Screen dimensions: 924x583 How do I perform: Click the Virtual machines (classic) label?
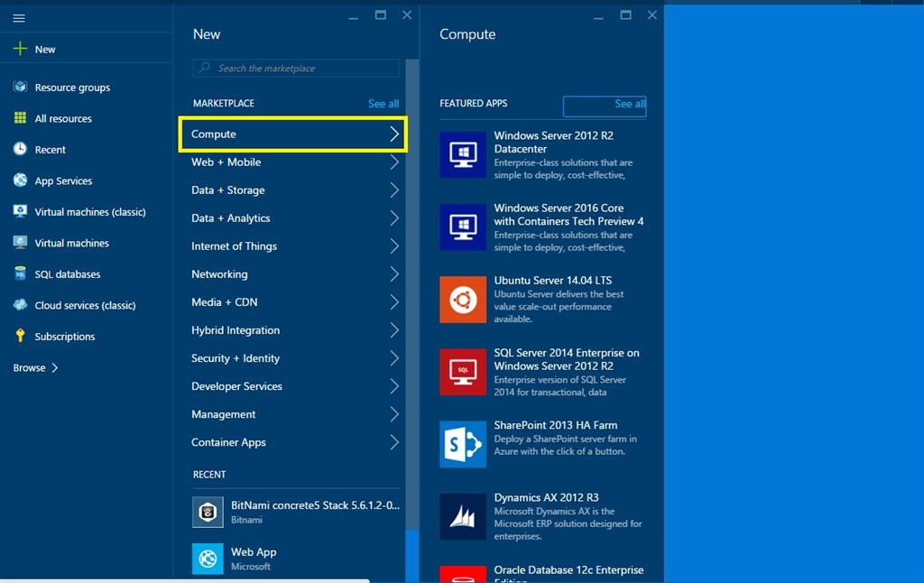point(90,212)
